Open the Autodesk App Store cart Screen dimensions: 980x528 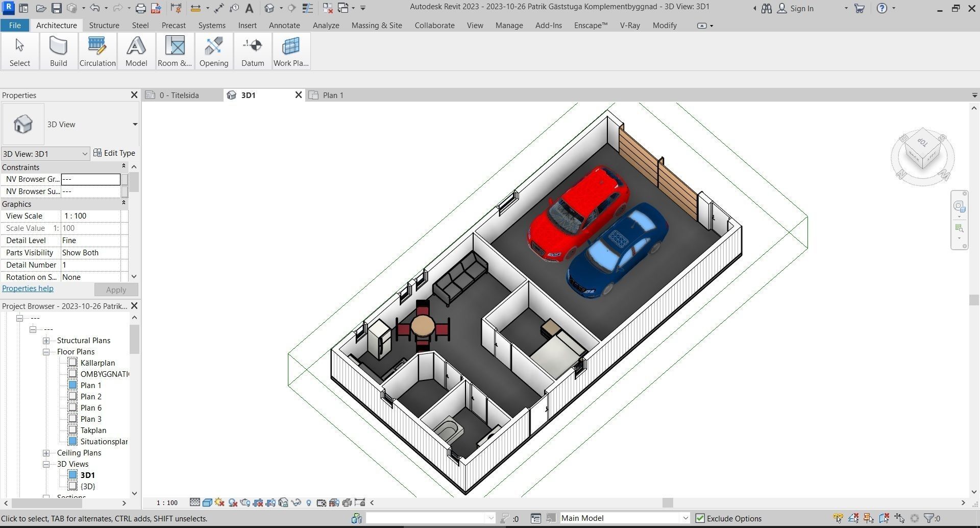(x=860, y=8)
